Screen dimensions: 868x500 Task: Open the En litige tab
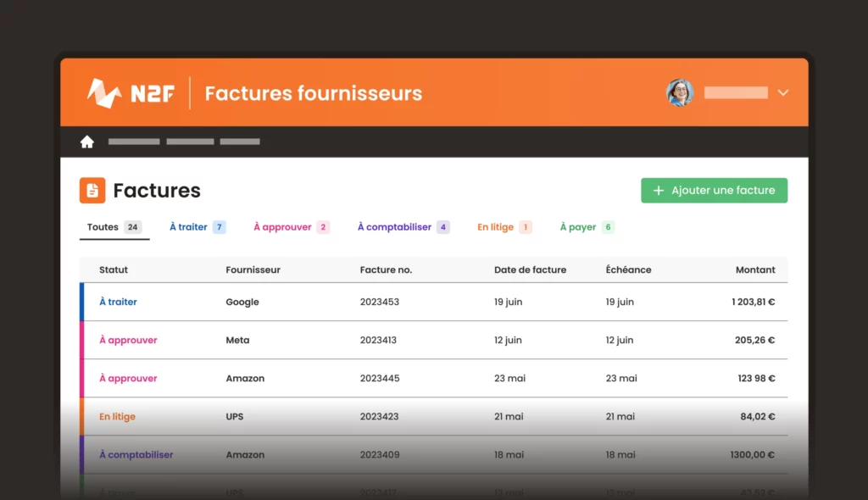[x=497, y=226]
